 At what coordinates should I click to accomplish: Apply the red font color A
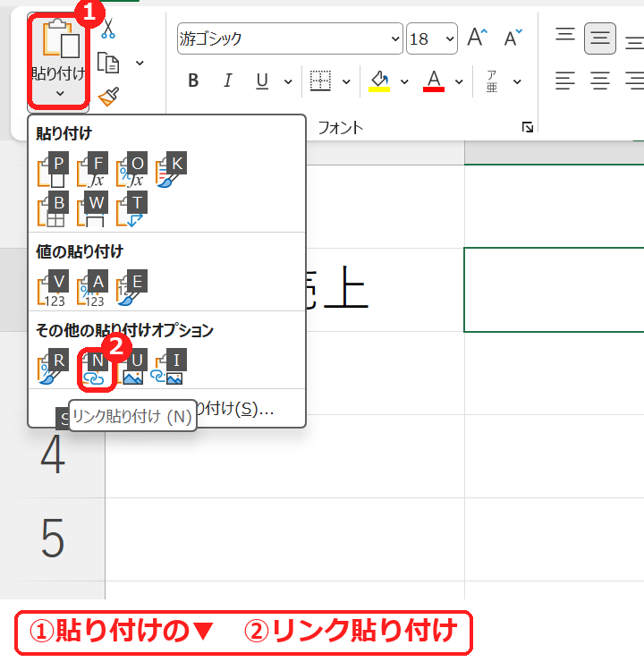434,81
